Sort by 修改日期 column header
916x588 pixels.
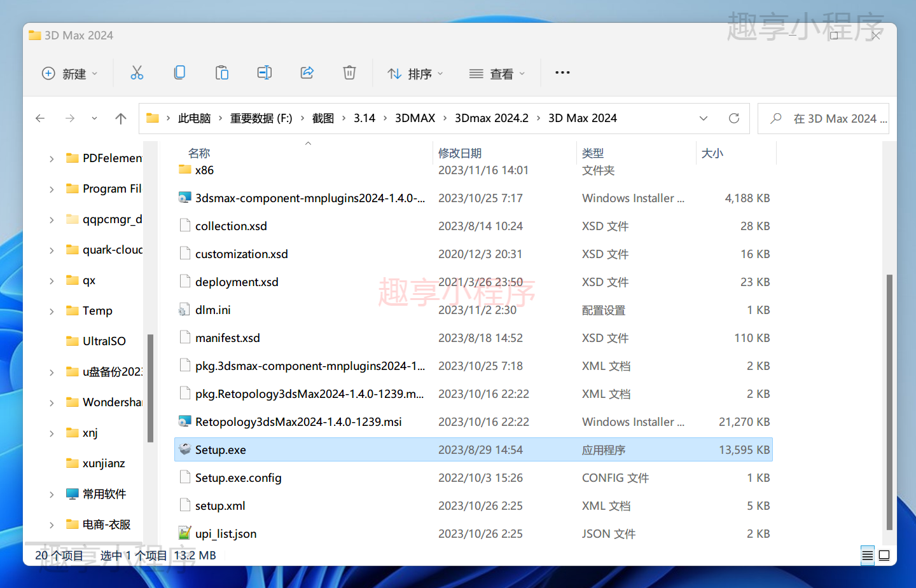pos(460,153)
